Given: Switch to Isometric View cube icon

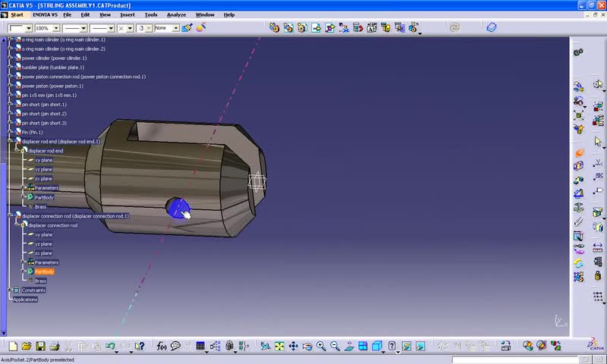Looking at the screenshot, I should click(376, 346).
